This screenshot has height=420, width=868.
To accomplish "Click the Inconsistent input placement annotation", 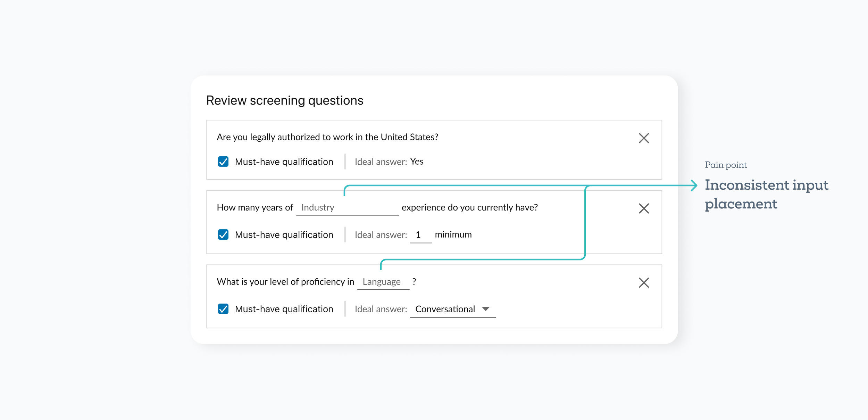I will (766, 194).
